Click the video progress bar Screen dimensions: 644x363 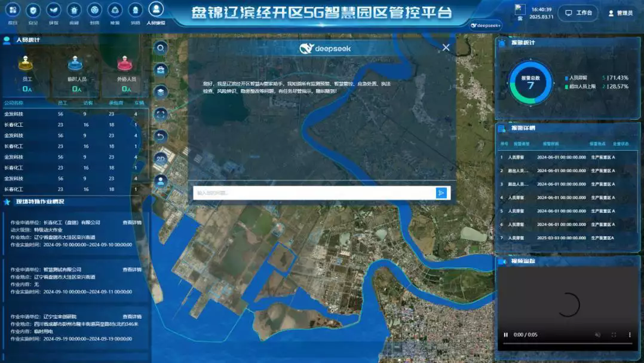pos(565,344)
